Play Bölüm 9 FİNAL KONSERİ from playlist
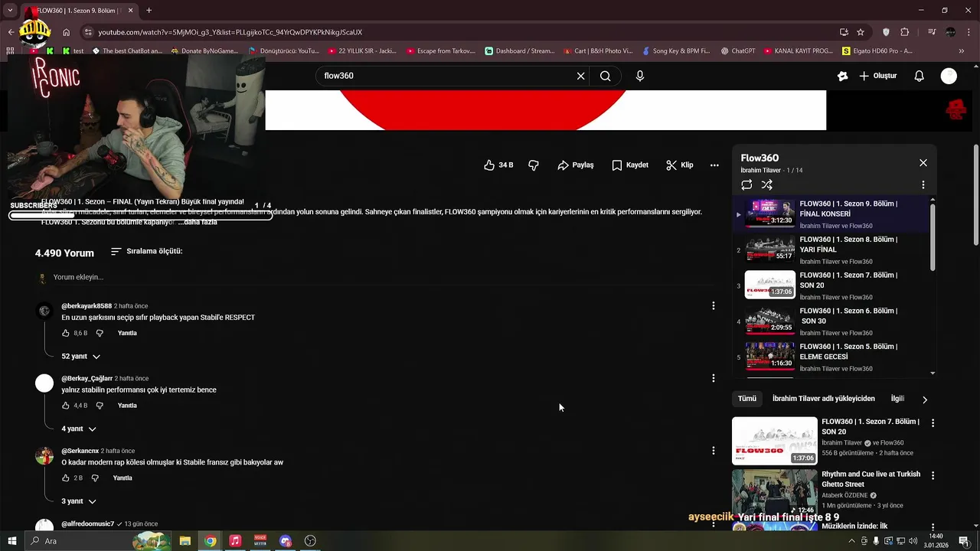The height and width of the screenshot is (551, 980). [831, 214]
